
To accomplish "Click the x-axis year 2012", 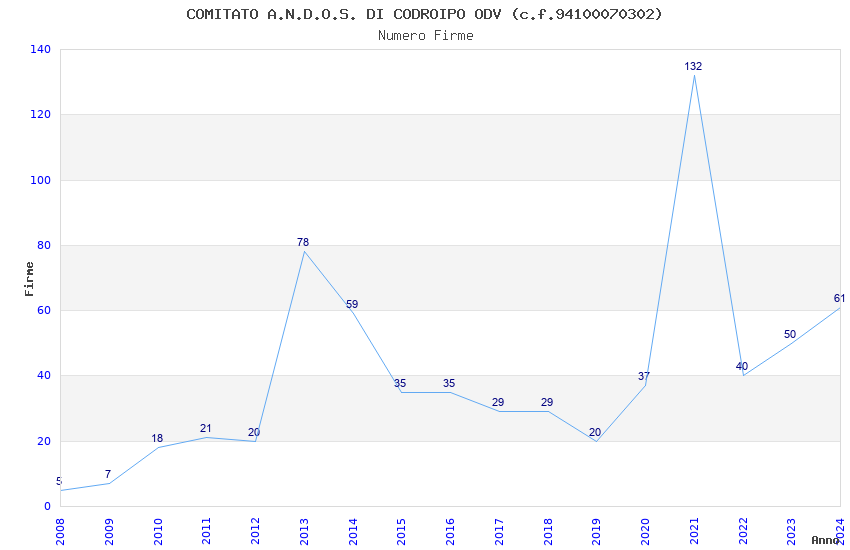I will coord(255,531).
